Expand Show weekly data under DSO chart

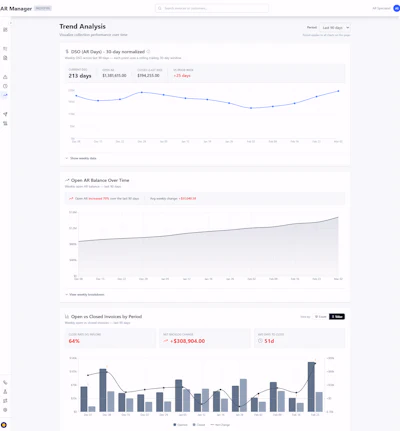click(81, 158)
